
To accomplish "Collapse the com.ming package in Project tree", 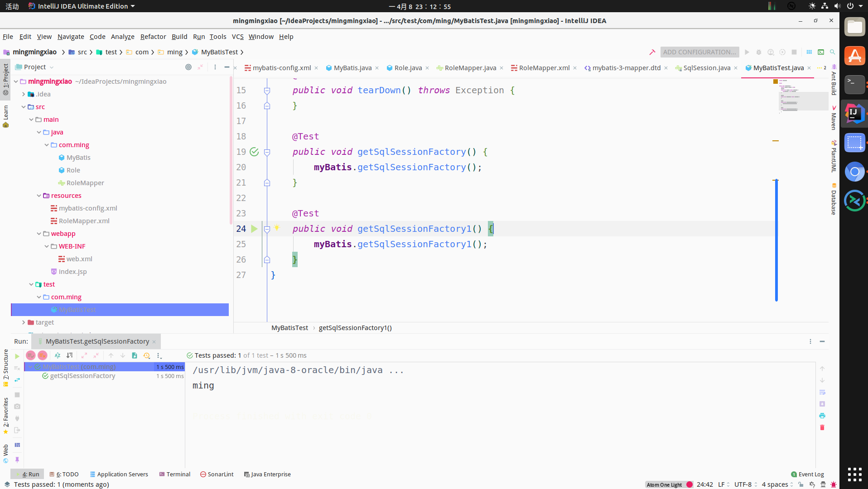I will [x=47, y=145].
